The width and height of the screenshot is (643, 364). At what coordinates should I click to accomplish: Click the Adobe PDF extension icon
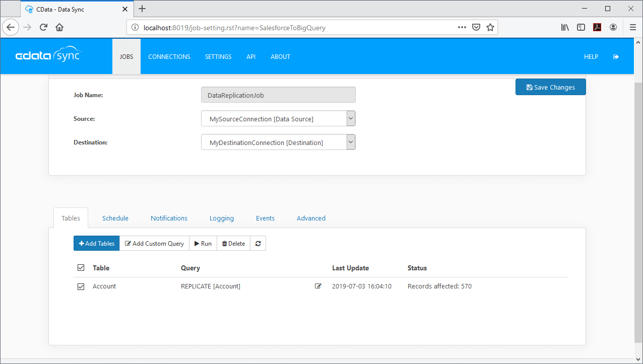pos(597,28)
